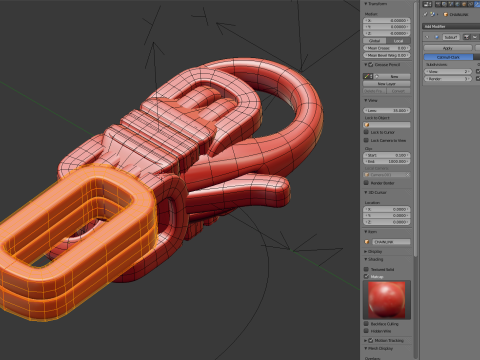The width and height of the screenshot is (480, 360).
Task: Select the Catmull-Clark subdivision type
Action: [x=448, y=57]
